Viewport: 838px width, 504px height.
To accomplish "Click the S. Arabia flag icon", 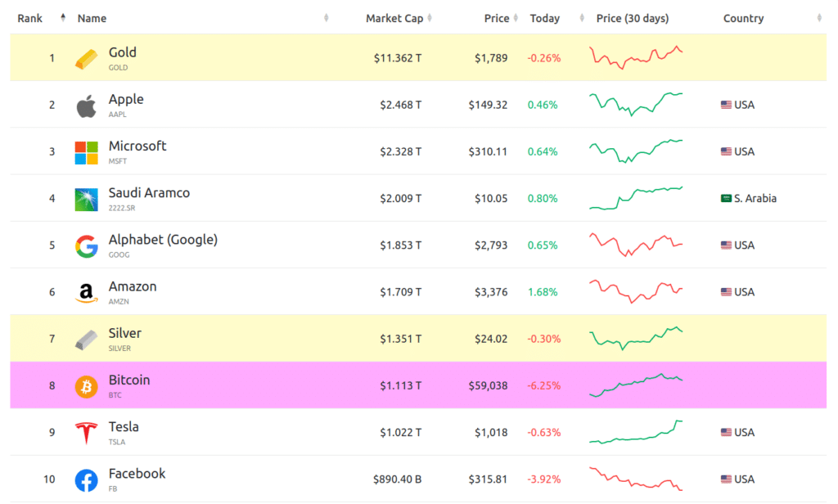I will (726, 199).
